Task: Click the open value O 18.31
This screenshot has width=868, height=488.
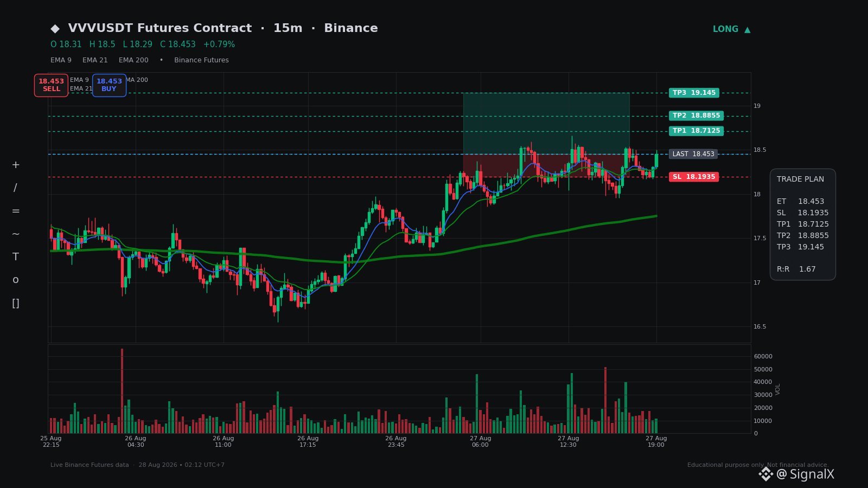Action: coord(66,44)
